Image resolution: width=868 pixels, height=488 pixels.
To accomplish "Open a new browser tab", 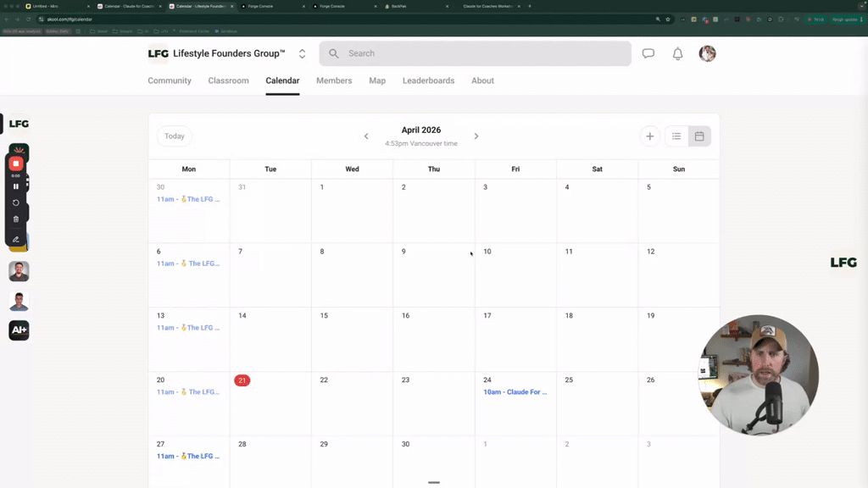I will pyautogui.click(x=530, y=6).
